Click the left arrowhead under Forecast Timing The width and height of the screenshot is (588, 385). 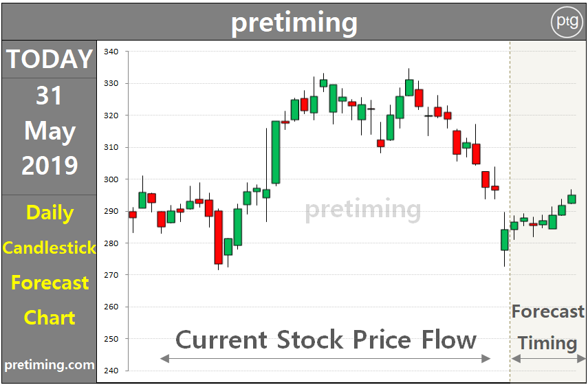[x=515, y=358]
